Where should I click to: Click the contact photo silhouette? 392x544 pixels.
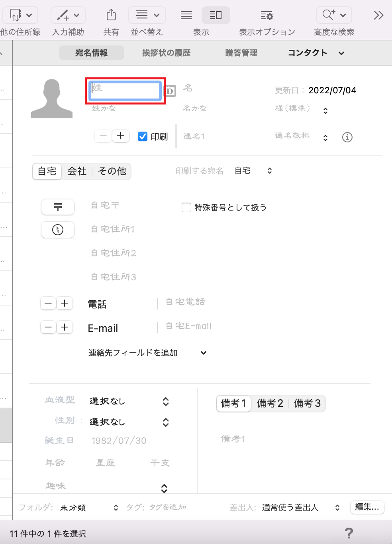coord(52,99)
